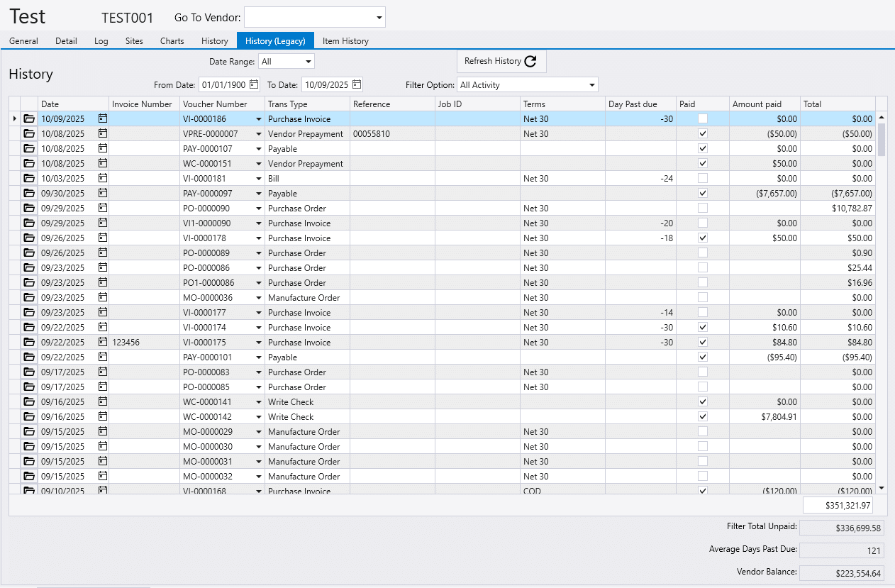Open the Date Range dropdown
The image size is (895, 588).
[308, 62]
